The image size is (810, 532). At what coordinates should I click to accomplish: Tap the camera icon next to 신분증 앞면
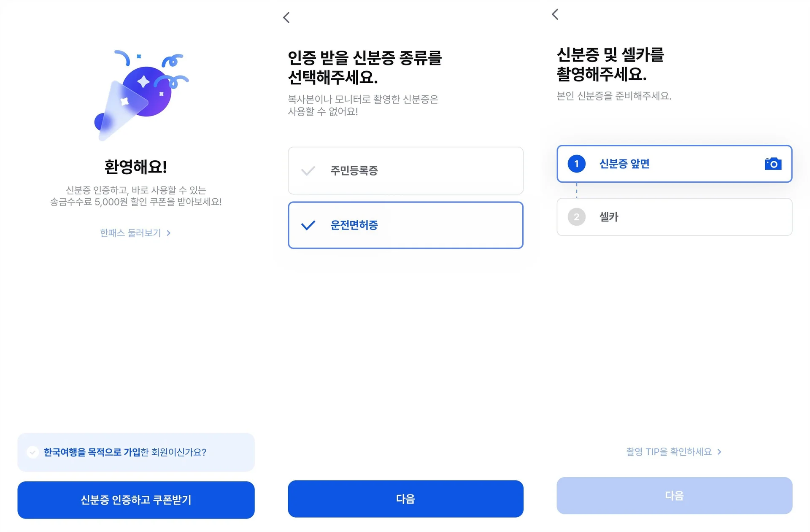tap(772, 164)
